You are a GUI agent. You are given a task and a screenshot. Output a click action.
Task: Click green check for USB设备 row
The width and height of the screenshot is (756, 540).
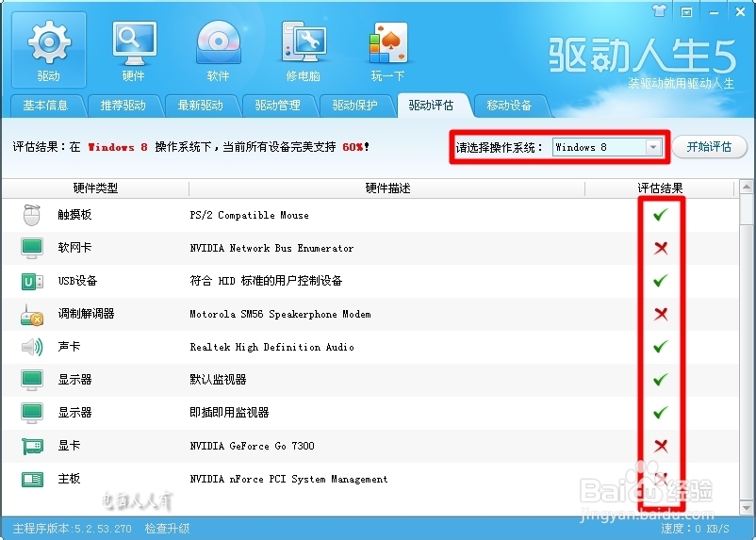(x=661, y=281)
